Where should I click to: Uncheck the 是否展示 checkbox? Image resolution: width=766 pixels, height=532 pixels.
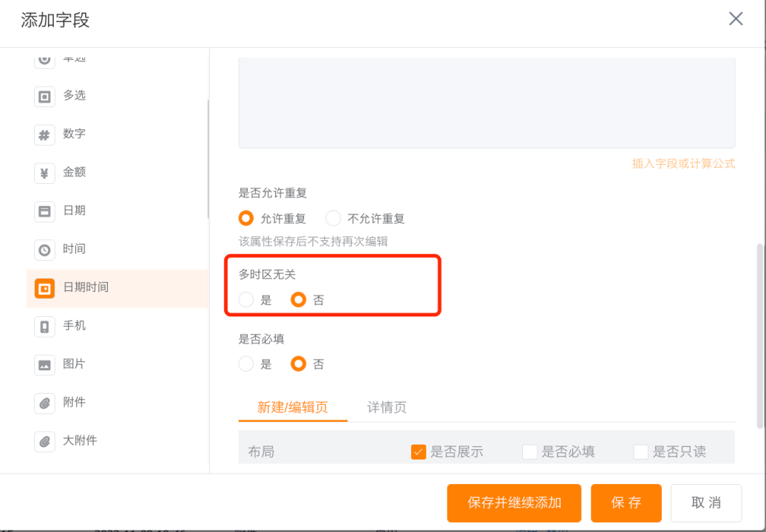click(x=418, y=452)
